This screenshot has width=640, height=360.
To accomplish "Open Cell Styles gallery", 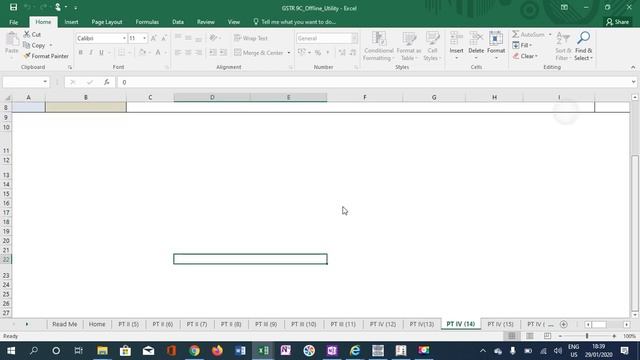I will [x=432, y=46].
